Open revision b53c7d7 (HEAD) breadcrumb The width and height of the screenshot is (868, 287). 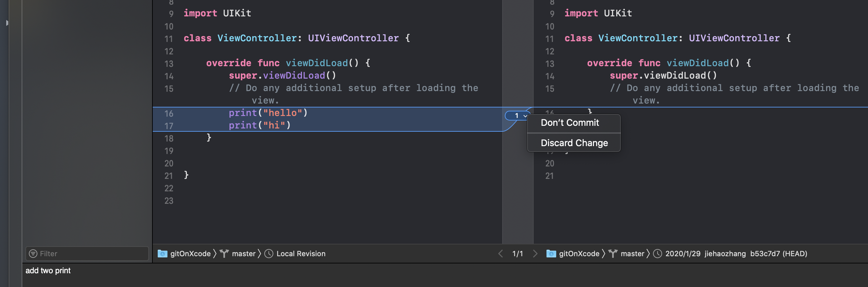pos(736,253)
